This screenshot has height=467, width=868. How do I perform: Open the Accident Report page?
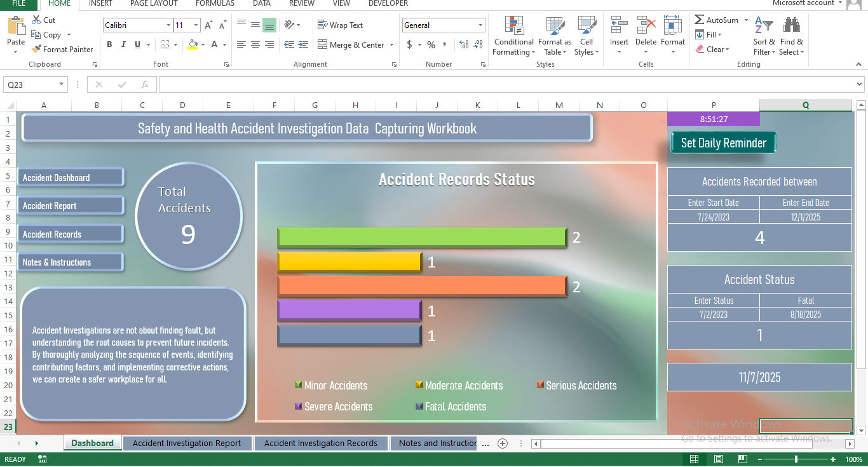[x=70, y=205]
